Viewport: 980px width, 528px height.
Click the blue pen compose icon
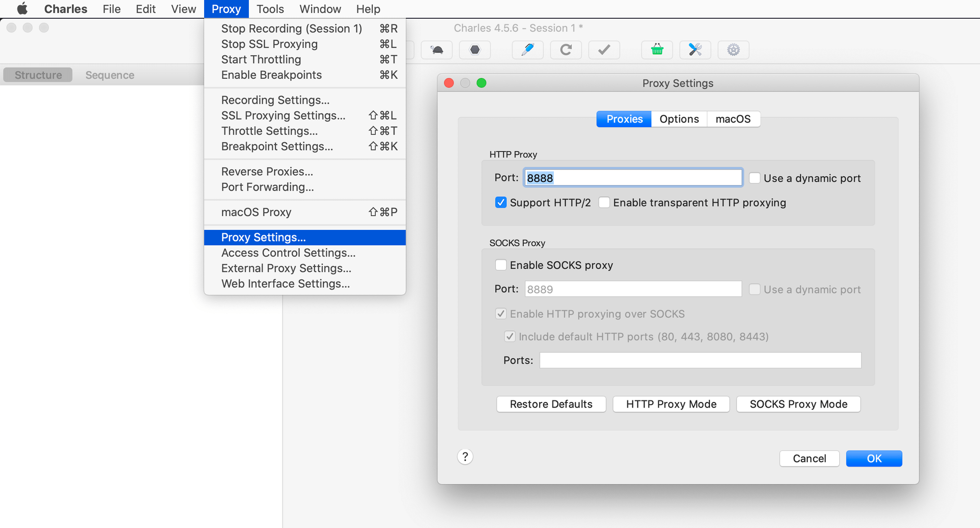click(527, 50)
